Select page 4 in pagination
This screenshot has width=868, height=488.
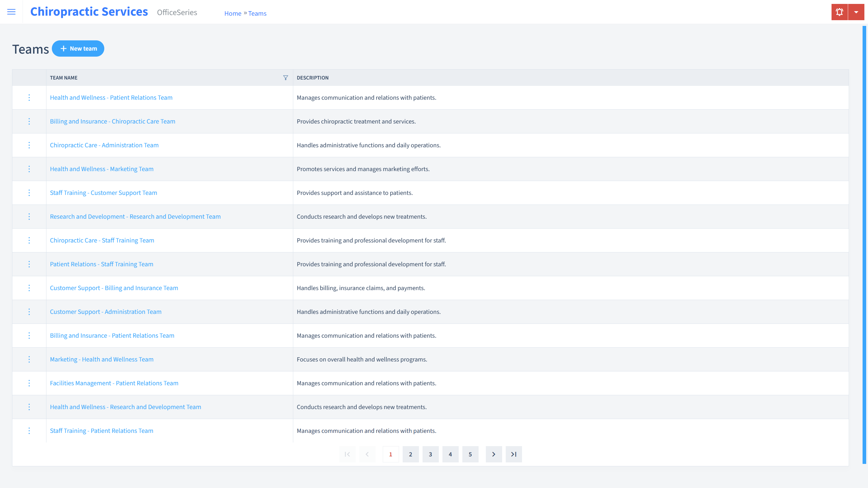pos(450,454)
